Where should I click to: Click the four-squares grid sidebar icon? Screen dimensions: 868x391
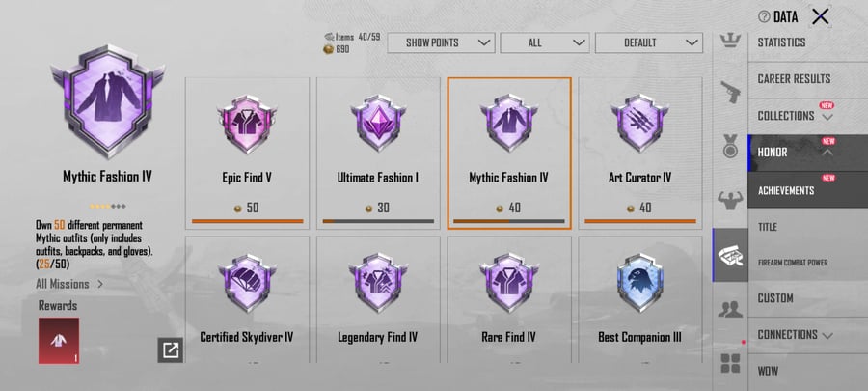pos(730,363)
